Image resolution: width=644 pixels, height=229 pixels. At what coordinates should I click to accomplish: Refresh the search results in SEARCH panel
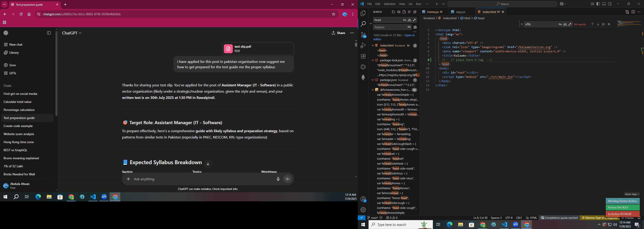pyautogui.click(x=393, y=12)
